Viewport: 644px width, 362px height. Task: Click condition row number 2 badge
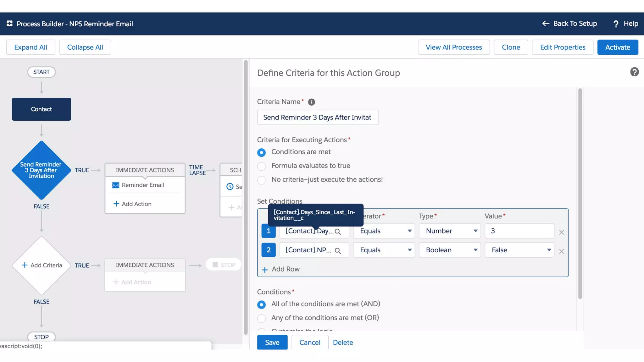click(x=269, y=250)
